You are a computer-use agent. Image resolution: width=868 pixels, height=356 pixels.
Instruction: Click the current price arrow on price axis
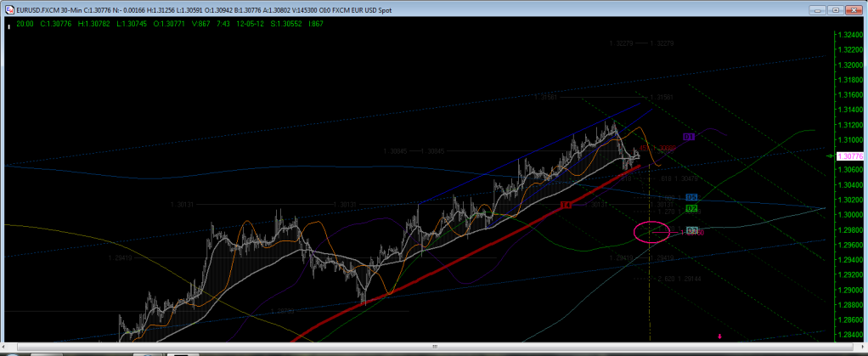829,156
